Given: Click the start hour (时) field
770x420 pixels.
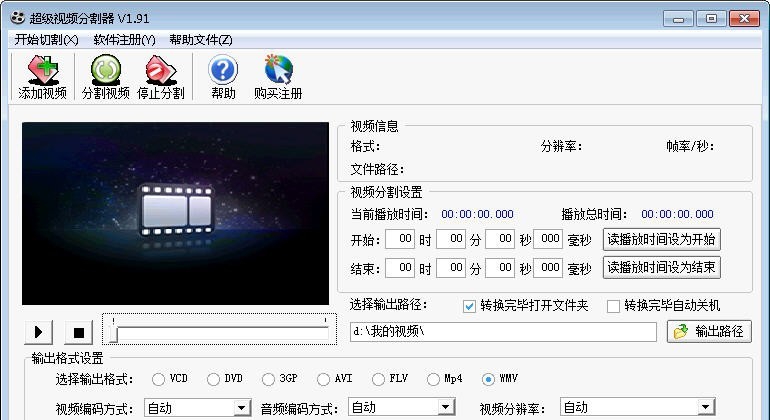Looking at the screenshot, I should click(x=400, y=239).
